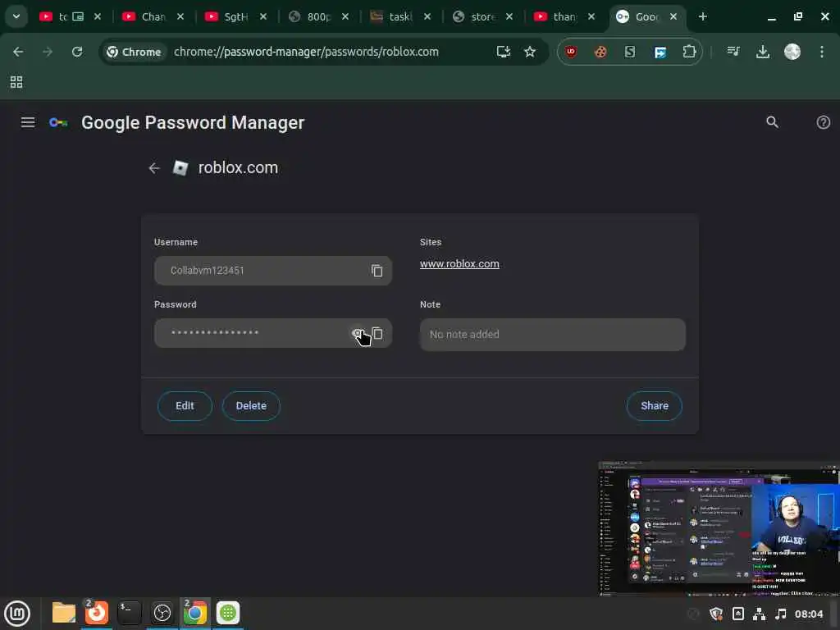This screenshot has height=630, width=840.
Task: Open the green grid app in taskbar
Action: (x=228, y=613)
